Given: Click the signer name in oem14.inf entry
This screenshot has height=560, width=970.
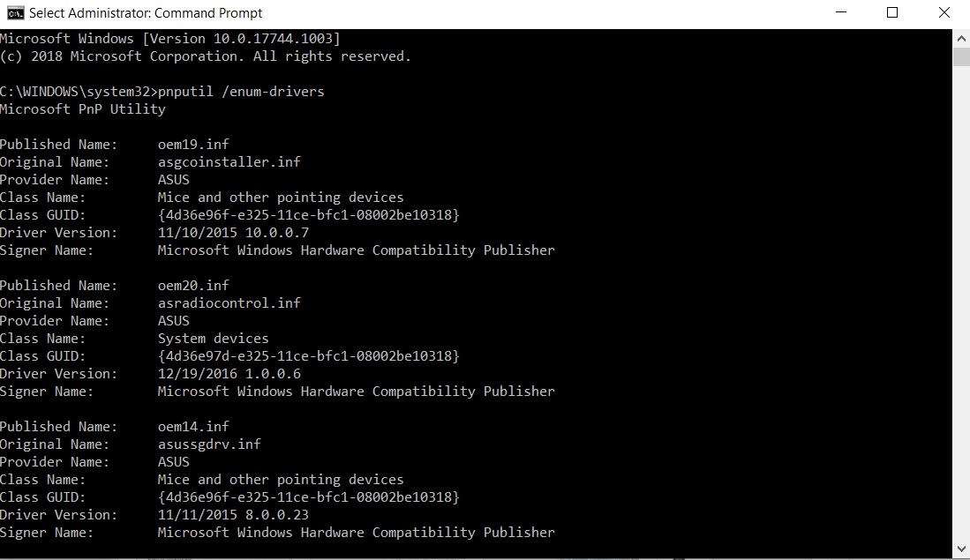Looking at the screenshot, I should pyautogui.click(x=357, y=533).
